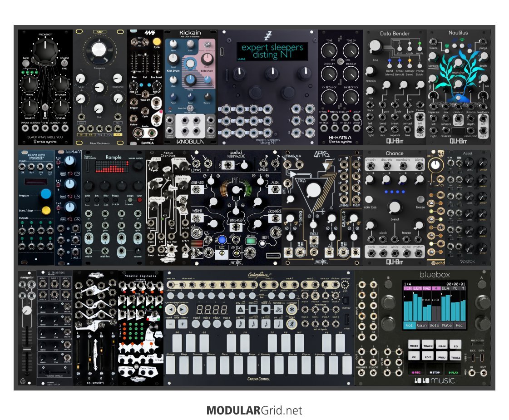
Task: Select the Gain tab on bluebox screen
Action: tap(422, 325)
